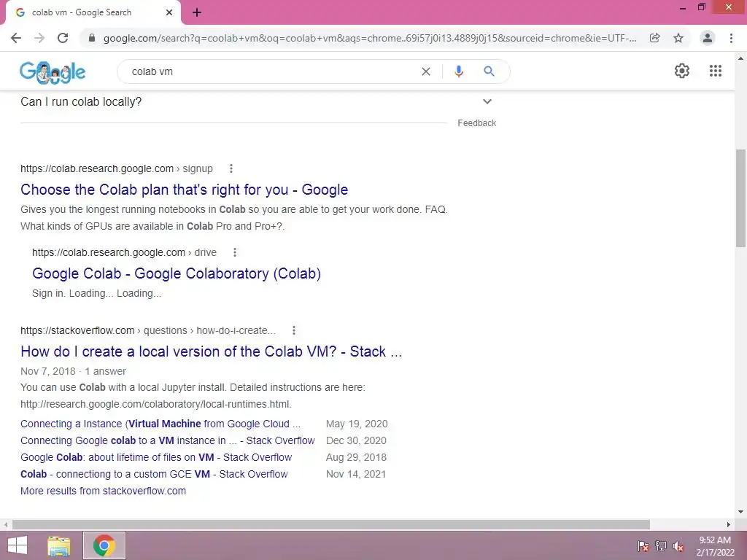Open 'Connecting Google colab to a VM instance' link

pos(168,440)
